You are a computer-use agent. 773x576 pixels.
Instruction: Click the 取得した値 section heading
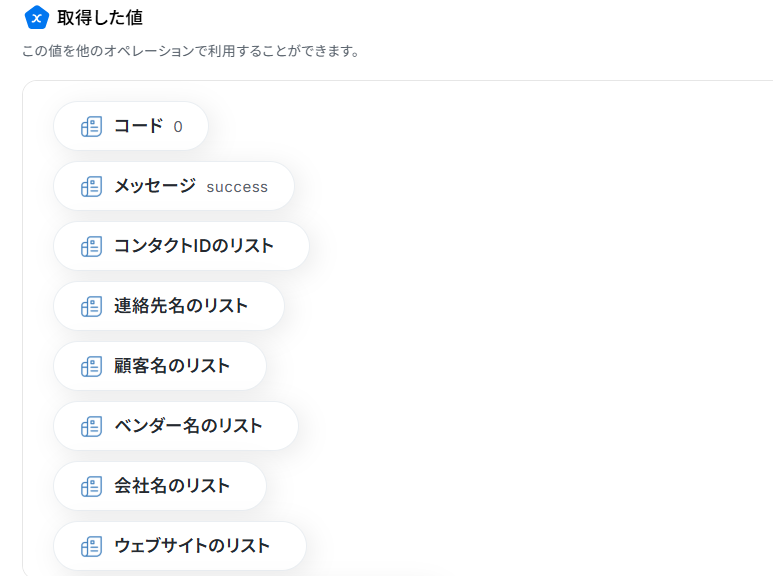[100, 18]
